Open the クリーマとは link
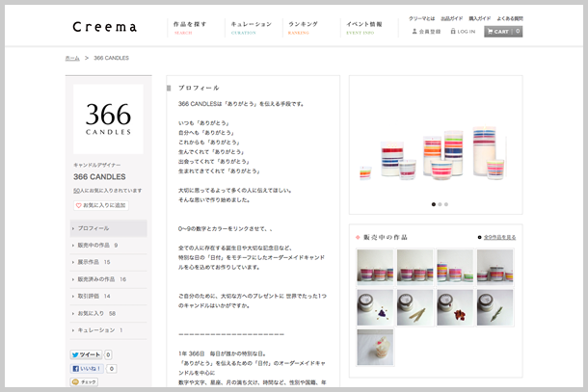The width and height of the screenshot is (588, 392). (421, 18)
